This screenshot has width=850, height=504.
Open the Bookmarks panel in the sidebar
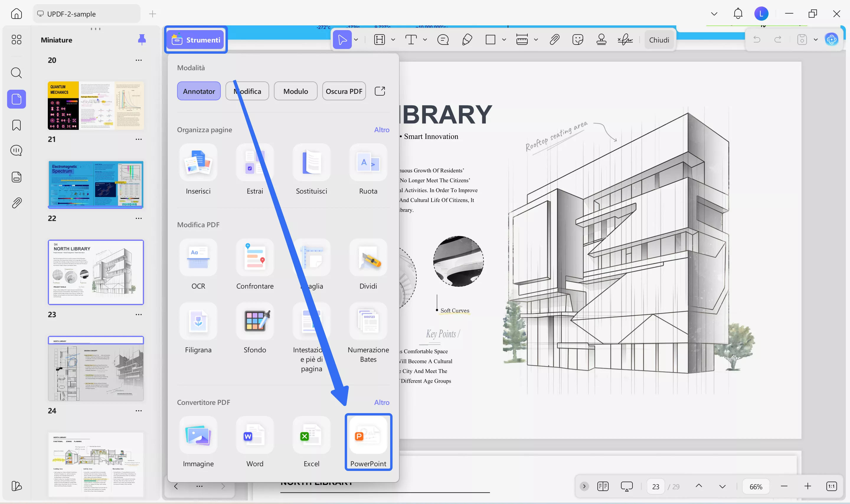point(16,125)
